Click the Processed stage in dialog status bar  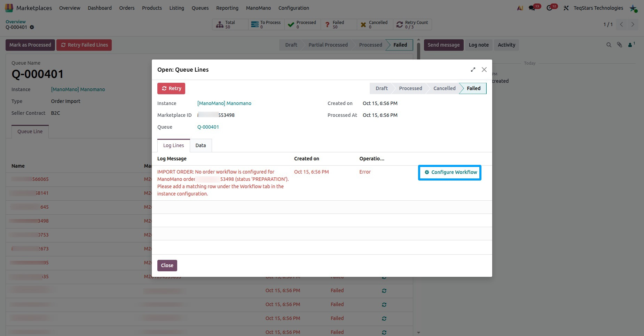coord(410,88)
